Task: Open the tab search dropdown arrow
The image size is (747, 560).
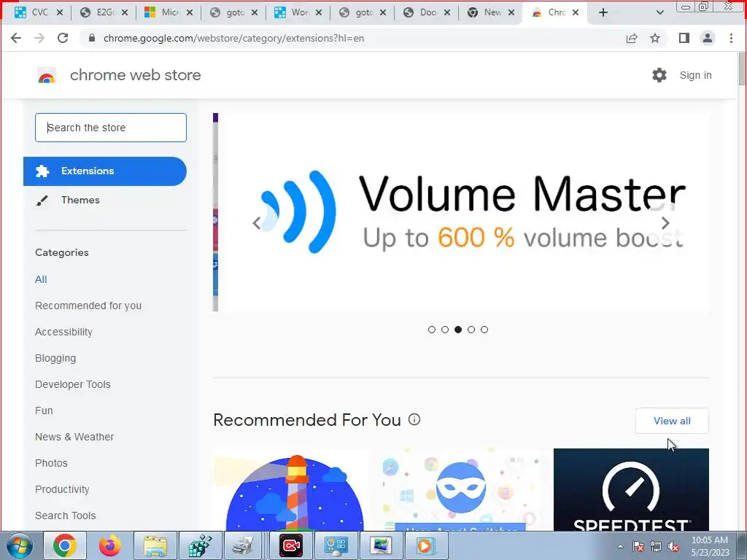Action: tap(659, 12)
